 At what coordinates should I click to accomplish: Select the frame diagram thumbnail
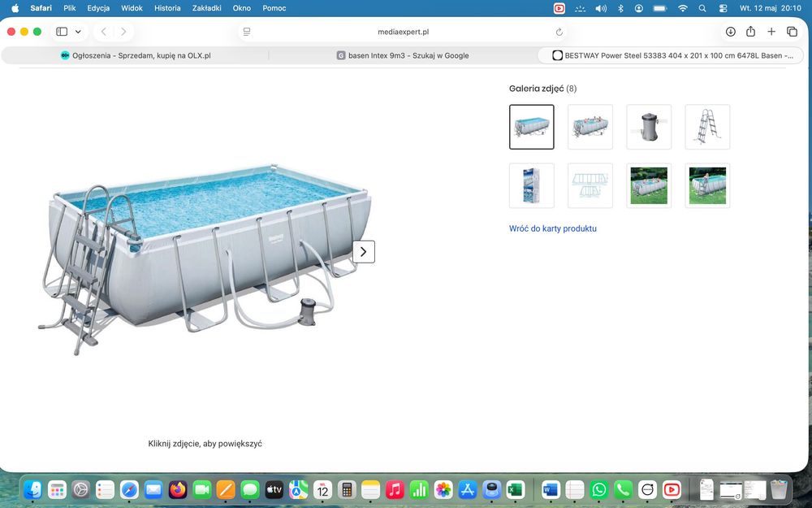click(590, 185)
